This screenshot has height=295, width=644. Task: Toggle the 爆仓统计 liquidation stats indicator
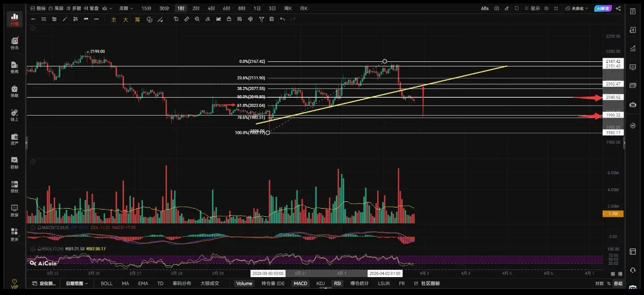(359, 283)
